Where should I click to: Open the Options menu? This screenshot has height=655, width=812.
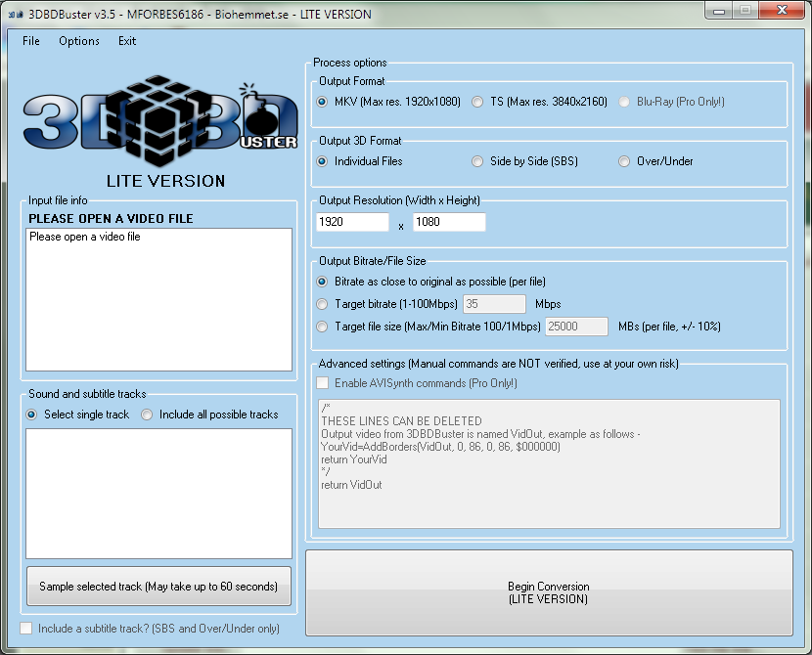click(x=78, y=41)
